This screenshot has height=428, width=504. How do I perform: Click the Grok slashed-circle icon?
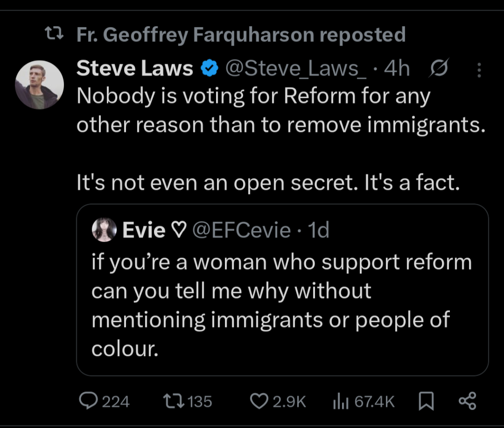point(439,69)
